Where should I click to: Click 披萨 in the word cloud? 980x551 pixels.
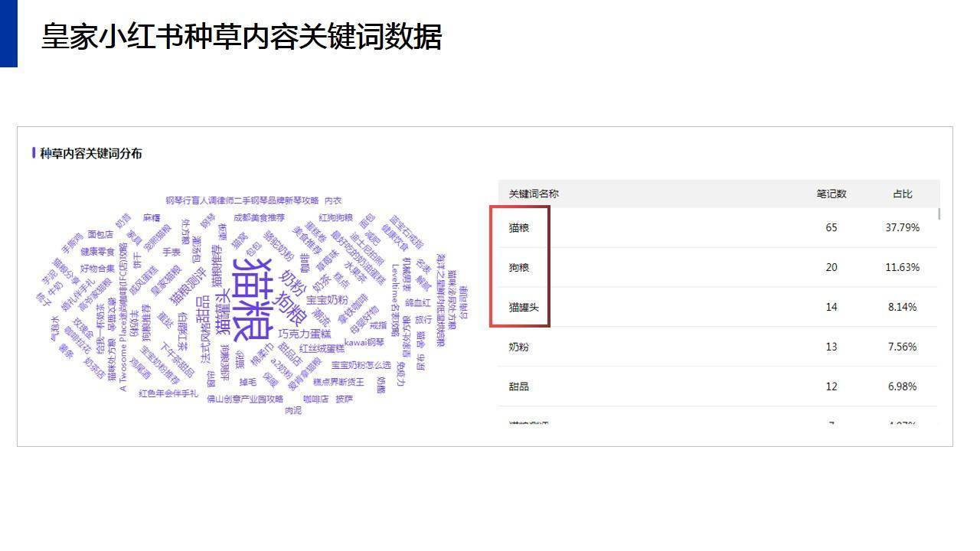[344, 399]
